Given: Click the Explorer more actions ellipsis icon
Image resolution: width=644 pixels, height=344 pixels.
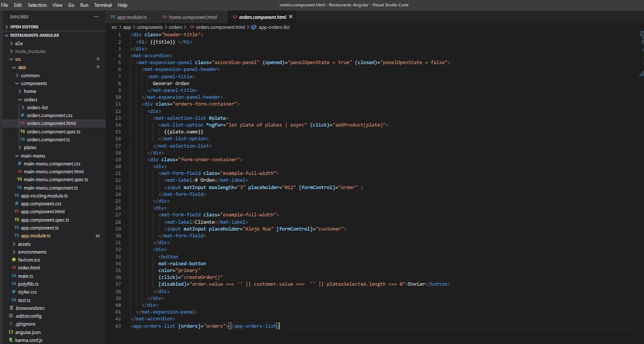Looking at the screenshot, I should [96, 17].
